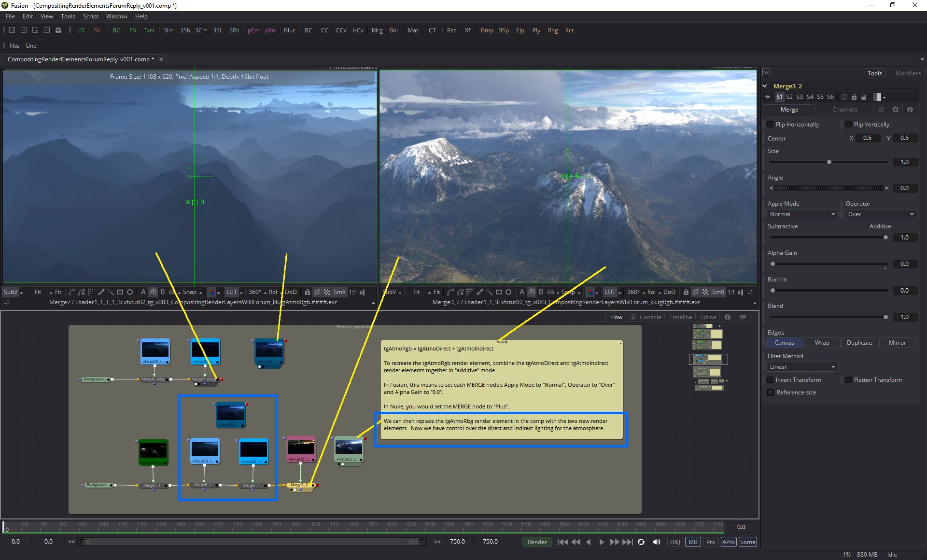Show buffer A in left viewer
Image resolution: width=927 pixels, height=560 pixels.
(x=143, y=292)
